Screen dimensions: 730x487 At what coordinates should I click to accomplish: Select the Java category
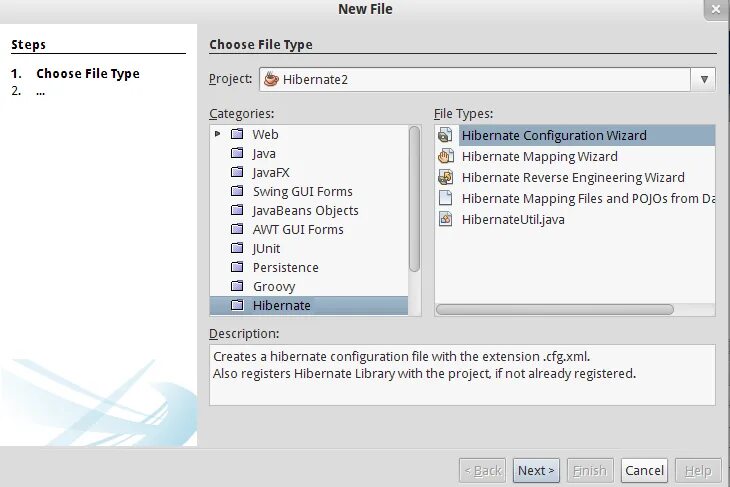264,154
